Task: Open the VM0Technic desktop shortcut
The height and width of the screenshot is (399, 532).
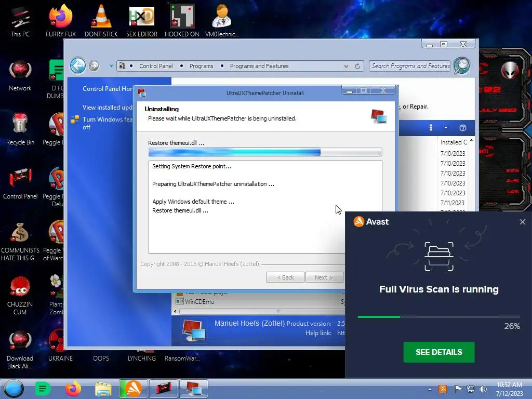Action: pyautogui.click(x=222, y=22)
